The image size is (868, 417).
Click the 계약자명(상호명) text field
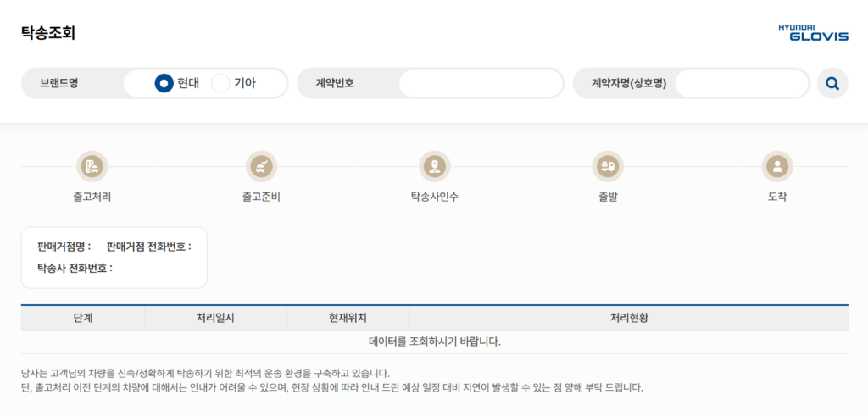[x=741, y=83]
